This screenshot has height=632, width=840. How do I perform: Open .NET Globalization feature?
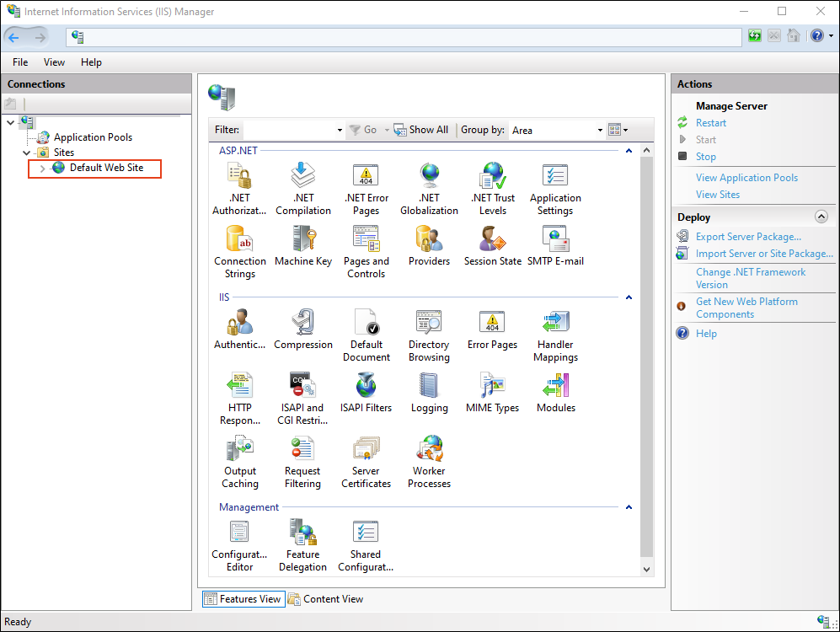pyautogui.click(x=429, y=189)
